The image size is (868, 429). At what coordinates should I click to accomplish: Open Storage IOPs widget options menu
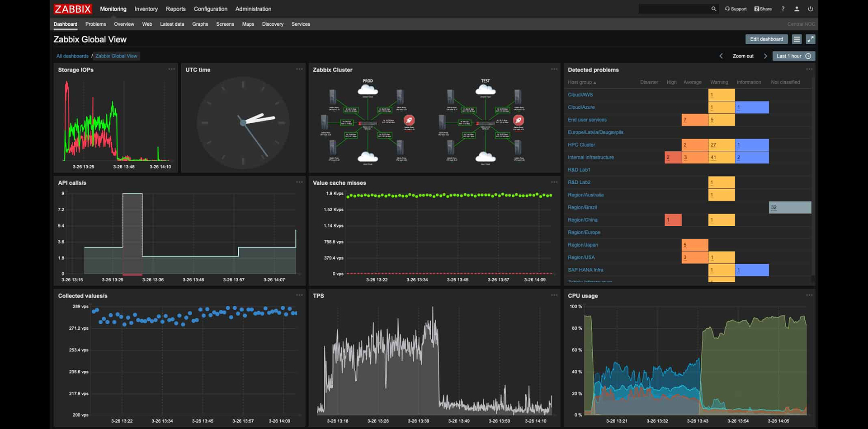point(171,69)
